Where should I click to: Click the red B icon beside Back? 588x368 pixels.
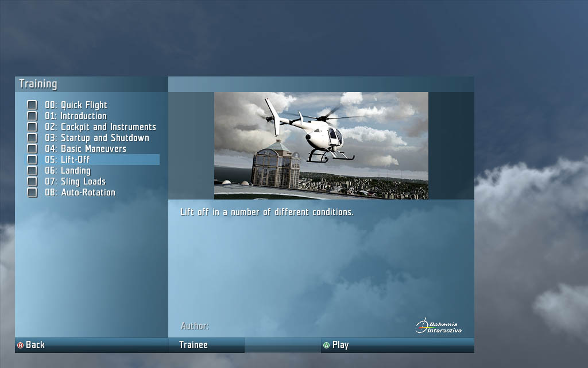tap(21, 345)
